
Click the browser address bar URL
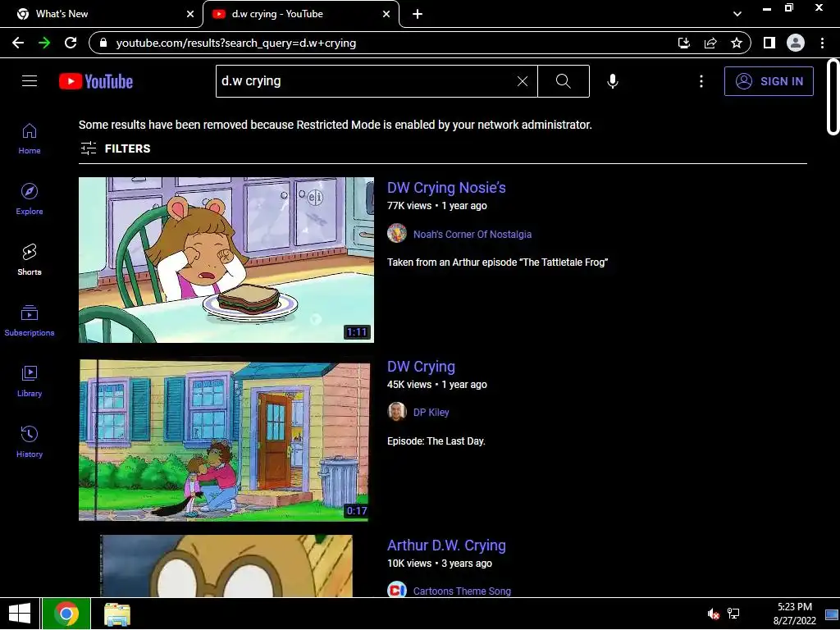coord(235,43)
